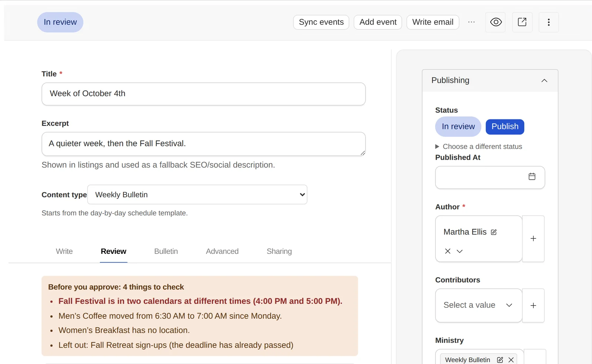This screenshot has width=592, height=364.
Task: Open the Bulletin tab
Action: [166, 252]
